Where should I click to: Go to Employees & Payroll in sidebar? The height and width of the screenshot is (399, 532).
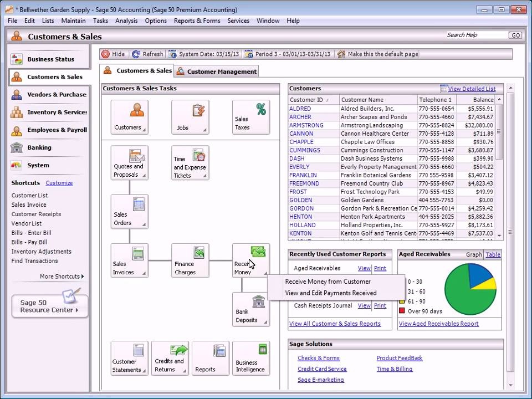point(49,130)
